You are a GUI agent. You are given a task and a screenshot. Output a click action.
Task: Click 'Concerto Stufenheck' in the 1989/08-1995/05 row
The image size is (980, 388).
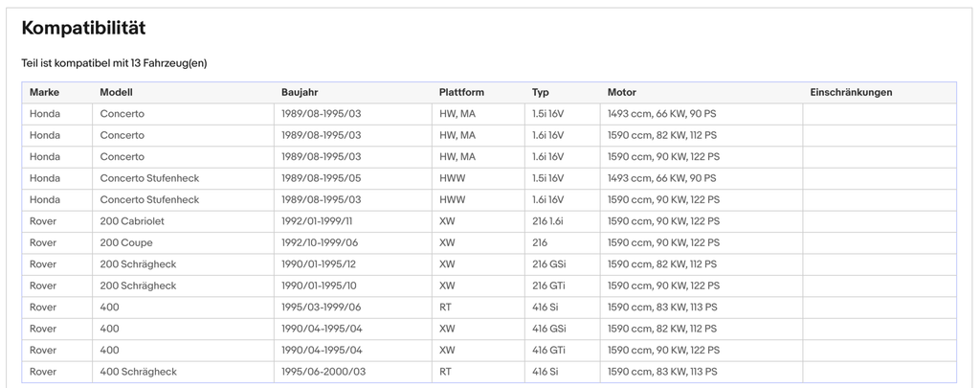click(149, 178)
